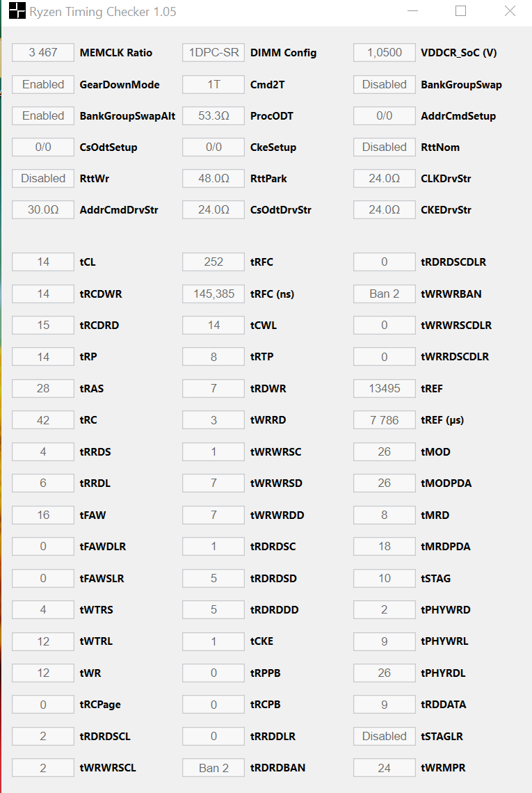Click the ProcODT 53.3Ω value box

click(x=213, y=115)
